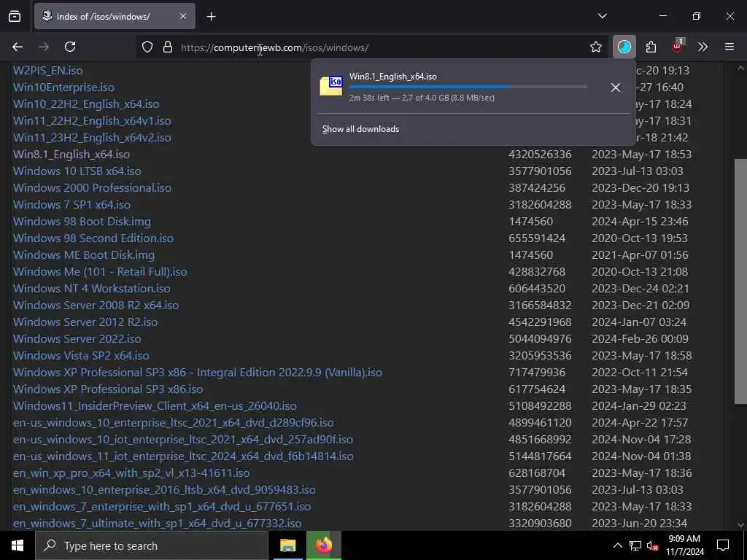Image resolution: width=747 pixels, height=560 pixels.
Task: Download Windows 10 LTSB x64.iso
Action: tap(77, 171)
